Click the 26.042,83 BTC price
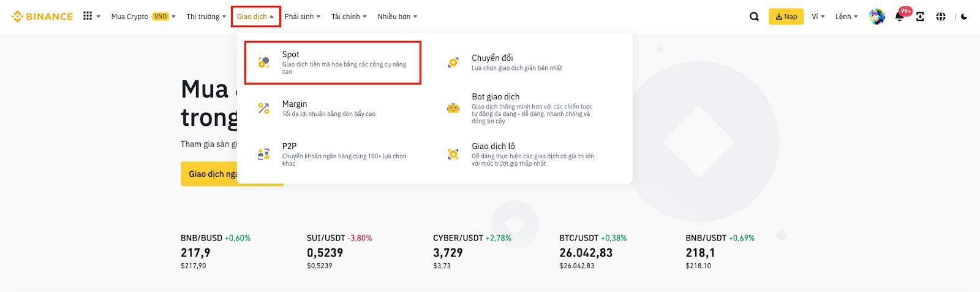 click(x=586, y=253)
